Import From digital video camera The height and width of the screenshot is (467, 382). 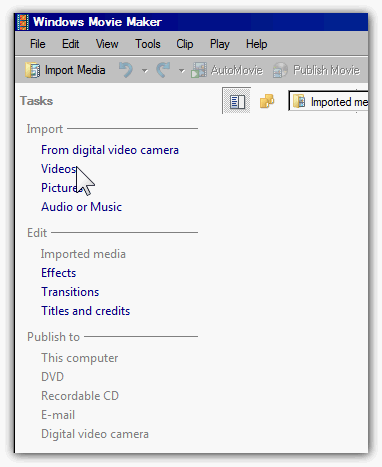point(110,150)
